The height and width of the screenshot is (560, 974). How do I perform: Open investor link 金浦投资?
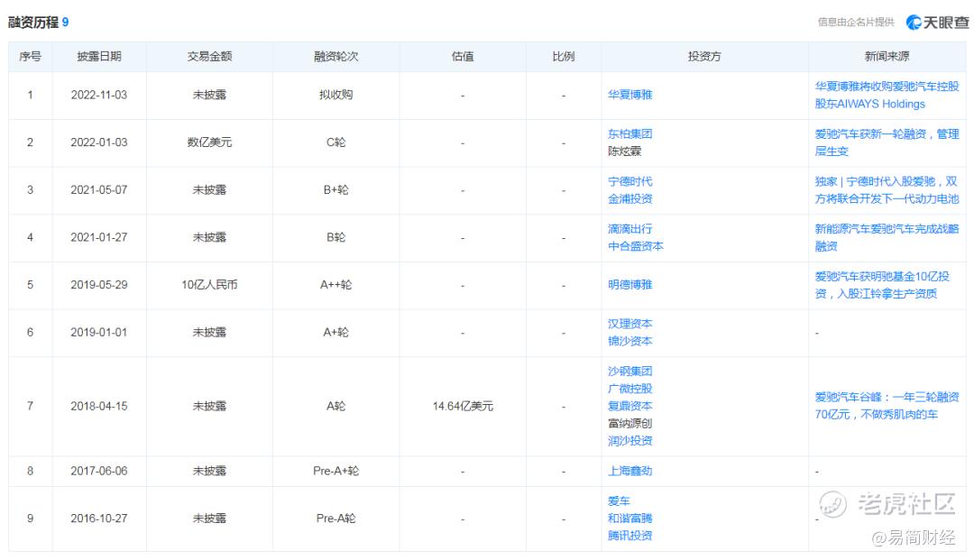click(629, 198)
